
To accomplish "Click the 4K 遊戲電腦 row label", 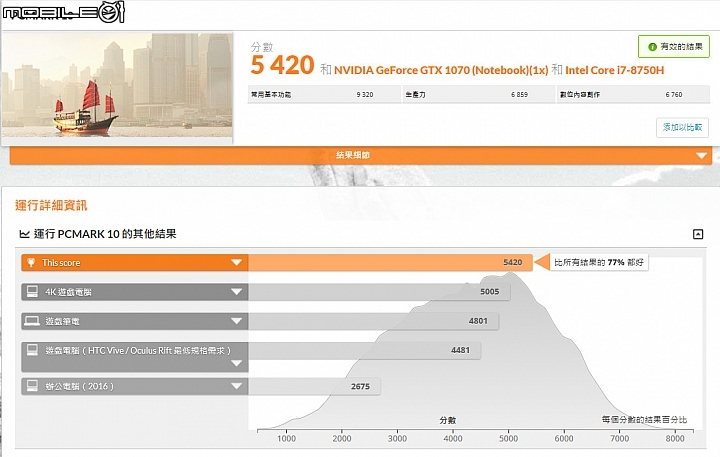I will [x=68, y=292].
